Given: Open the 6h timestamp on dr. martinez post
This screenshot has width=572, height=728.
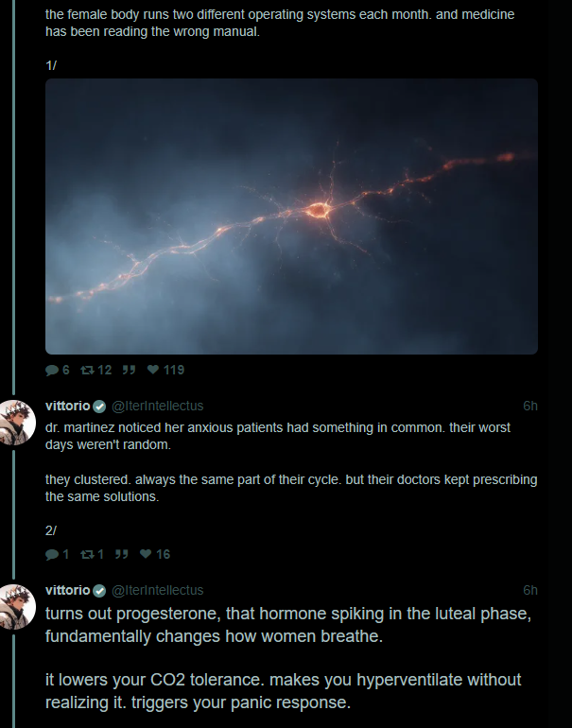Looking at the screenshot, I should click(530, 407).
